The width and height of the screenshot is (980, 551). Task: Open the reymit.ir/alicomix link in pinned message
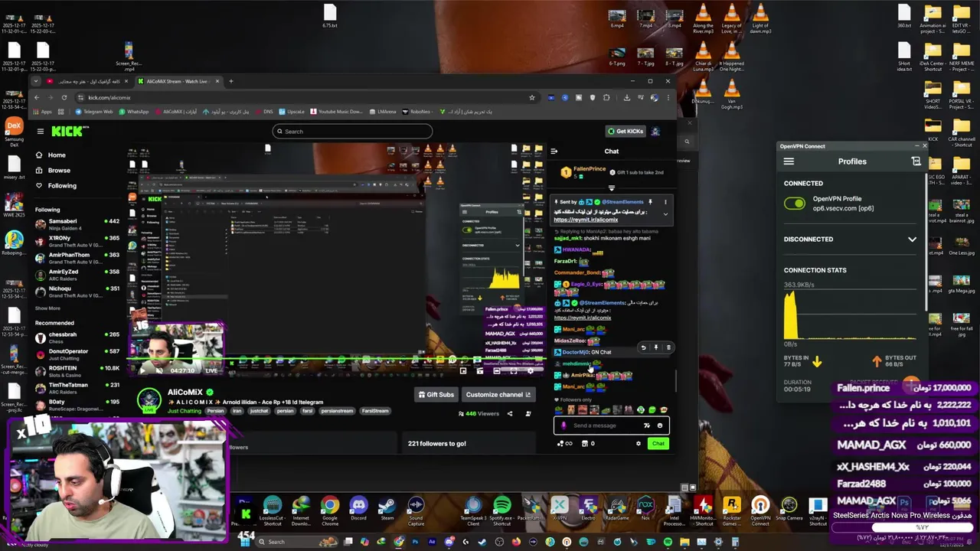(x=586, y=220)
